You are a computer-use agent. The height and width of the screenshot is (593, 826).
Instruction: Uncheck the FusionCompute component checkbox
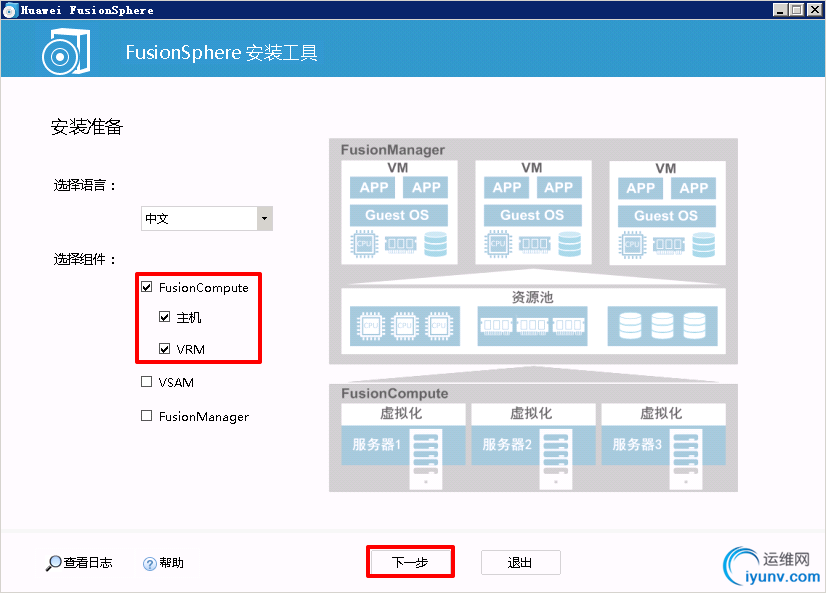[146, 287]
